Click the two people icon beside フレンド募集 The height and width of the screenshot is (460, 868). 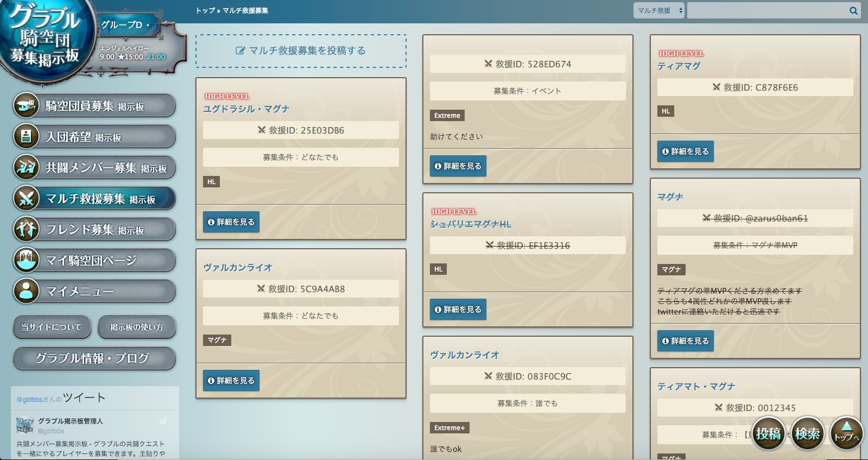pos(26,229)
